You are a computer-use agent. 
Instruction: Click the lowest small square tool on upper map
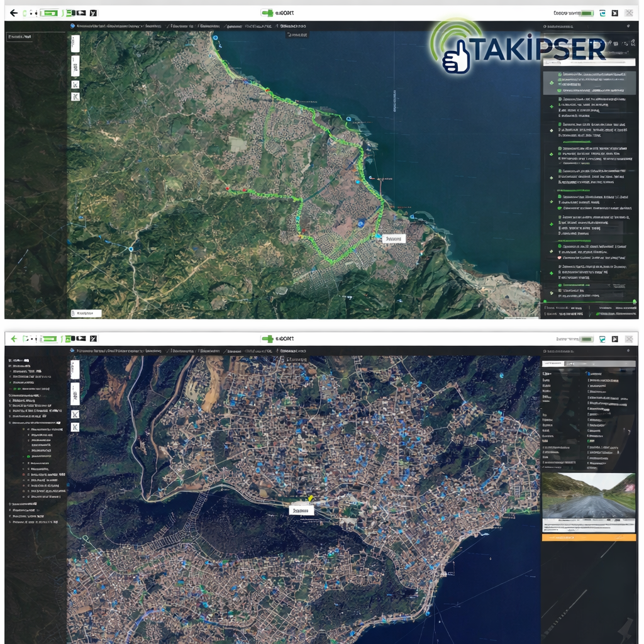(x=75, y=97)
